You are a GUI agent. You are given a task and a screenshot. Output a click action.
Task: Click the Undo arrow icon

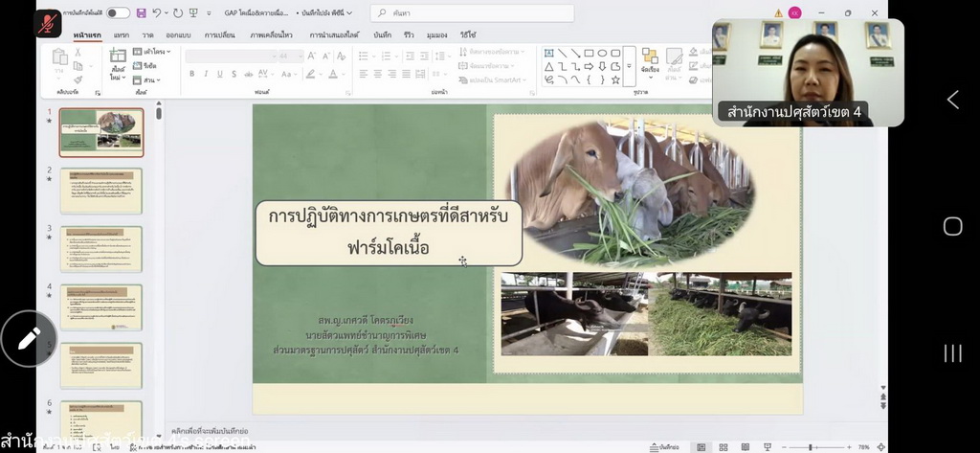point(157,13)
